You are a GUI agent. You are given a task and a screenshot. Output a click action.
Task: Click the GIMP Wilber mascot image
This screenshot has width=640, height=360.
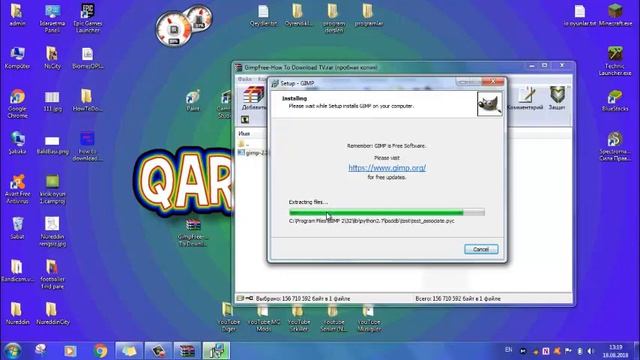point(489,104)
